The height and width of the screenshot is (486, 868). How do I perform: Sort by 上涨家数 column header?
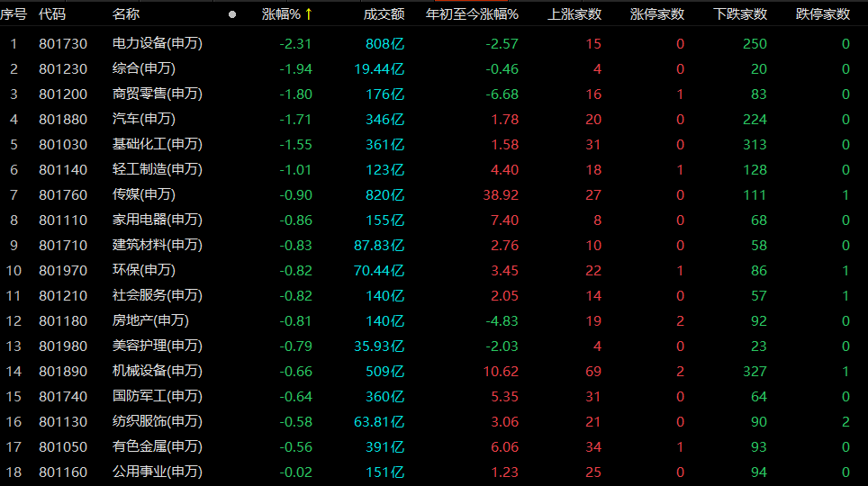(574, 14)
